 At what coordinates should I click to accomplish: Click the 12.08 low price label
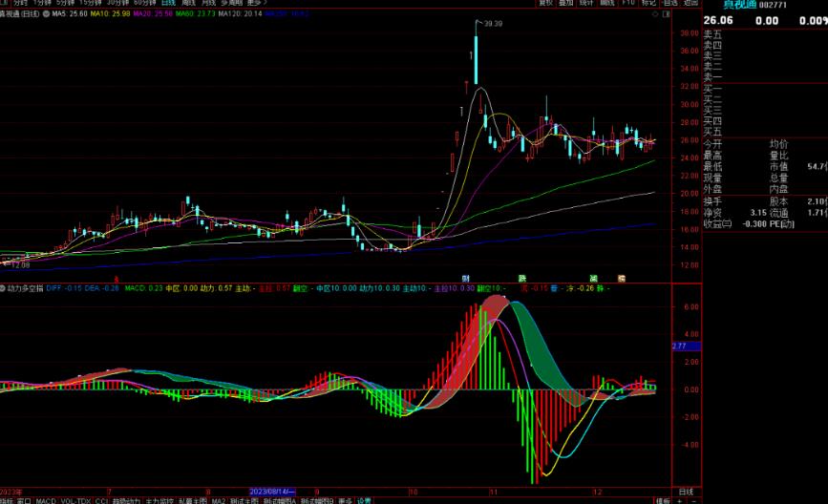[20, 265]
